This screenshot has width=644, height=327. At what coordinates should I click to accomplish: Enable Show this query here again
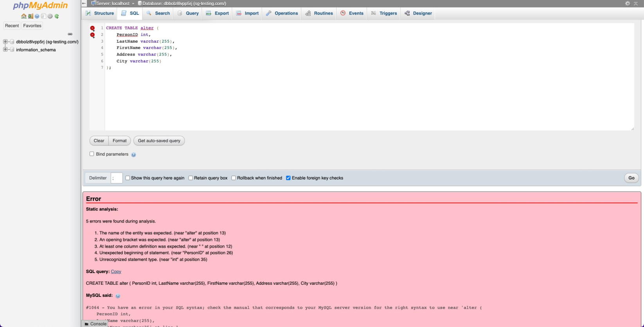(x=128, y=178)
